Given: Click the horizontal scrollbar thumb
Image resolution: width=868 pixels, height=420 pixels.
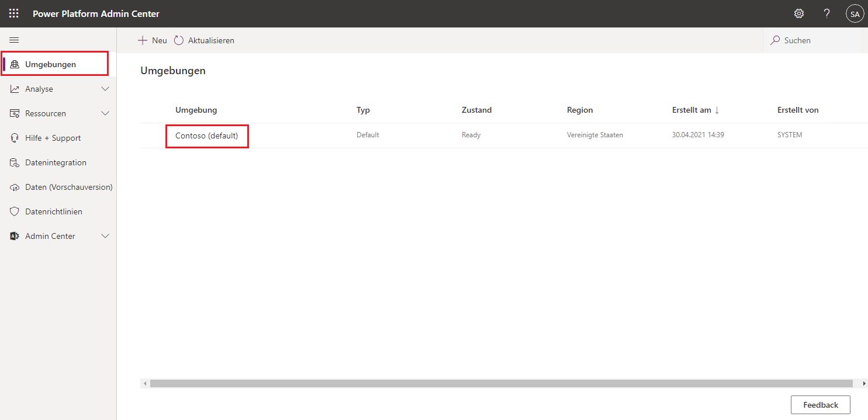Looking at the screenshot, I should point(501,383).
